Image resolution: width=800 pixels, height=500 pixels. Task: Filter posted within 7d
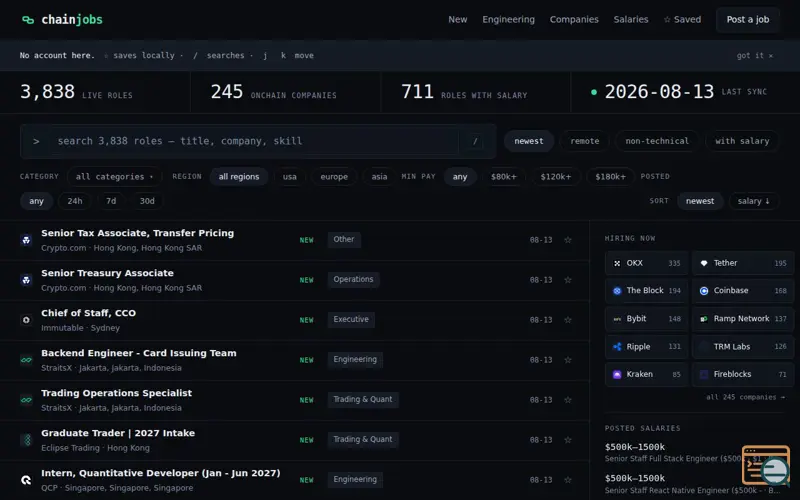111,201
